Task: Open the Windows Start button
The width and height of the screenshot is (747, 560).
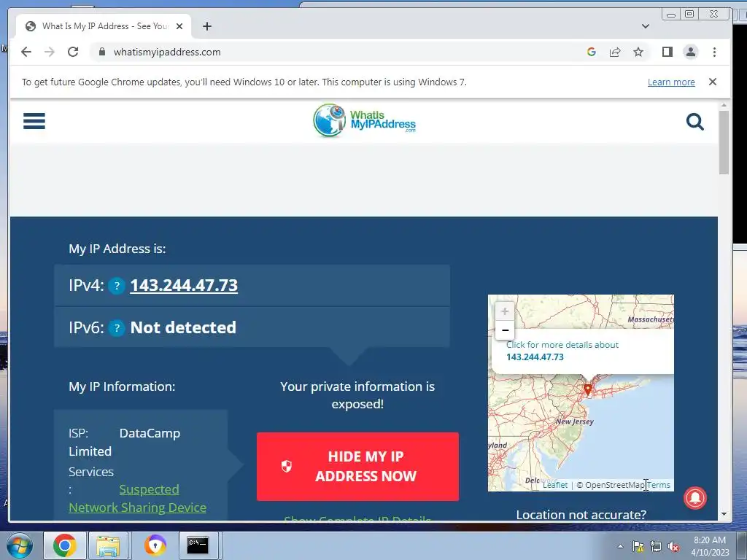Action: click(x=20, y=545)
